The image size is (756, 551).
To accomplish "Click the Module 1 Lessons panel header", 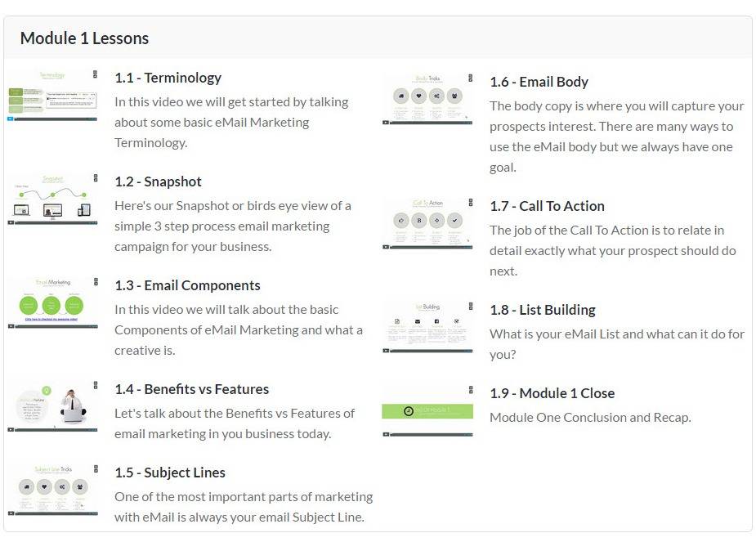I will (x=84, y=38).
